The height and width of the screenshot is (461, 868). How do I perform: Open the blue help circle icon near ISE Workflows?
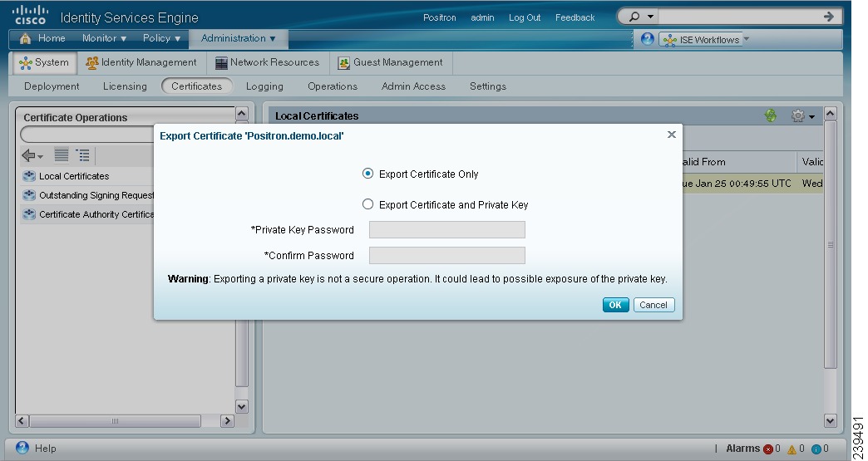tap(647, 39)
